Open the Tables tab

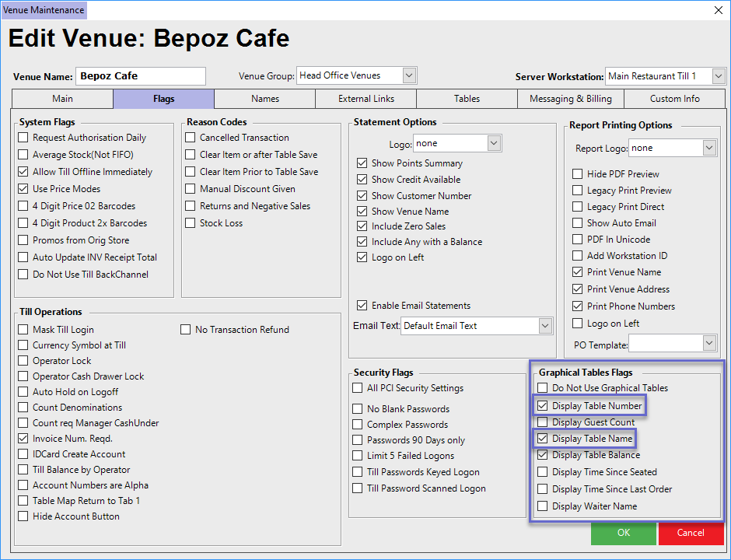pos(467,99)
